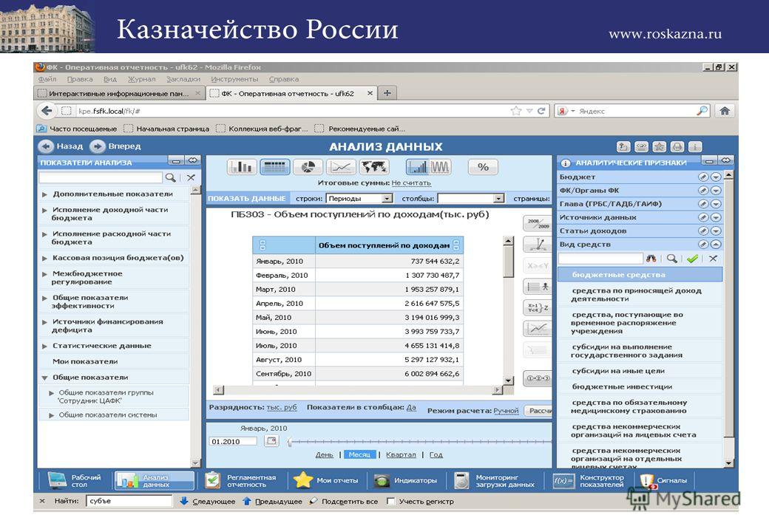Screen dimensions: 769x532
Task: Click the 2008/2009 period comparison icon
Action: point(538,224)
